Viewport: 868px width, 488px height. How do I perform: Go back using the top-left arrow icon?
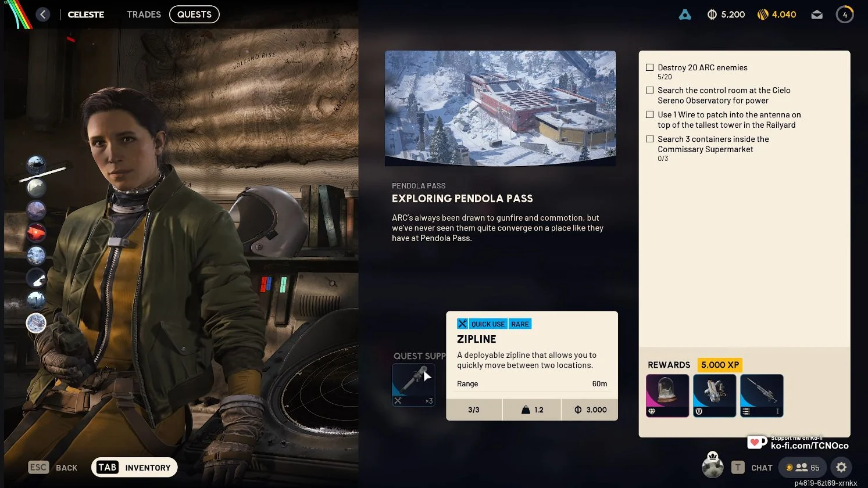coord(43,15)
